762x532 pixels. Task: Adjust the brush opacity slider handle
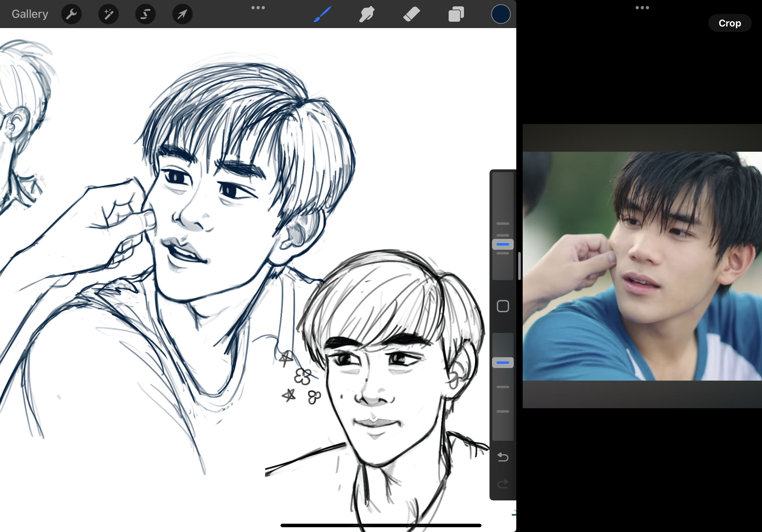tap(503, 363)
